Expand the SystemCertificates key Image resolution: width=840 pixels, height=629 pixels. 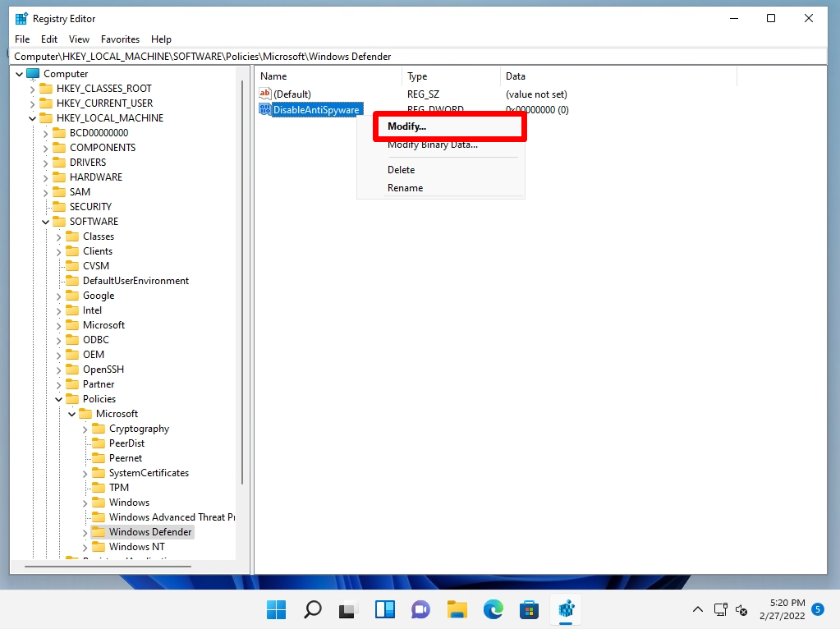tap(85, 474)
